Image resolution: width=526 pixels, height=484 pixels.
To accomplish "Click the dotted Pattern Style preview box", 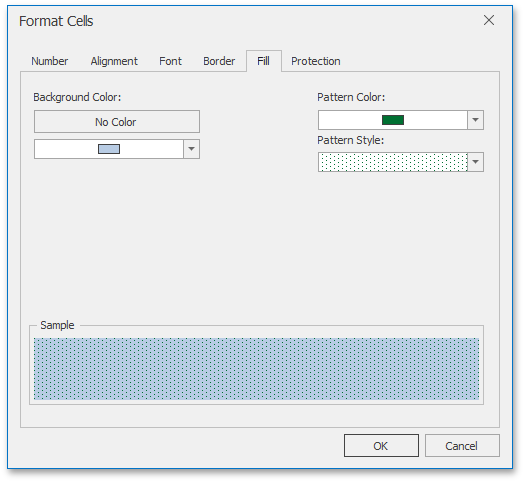I will [x=393, y=162].
